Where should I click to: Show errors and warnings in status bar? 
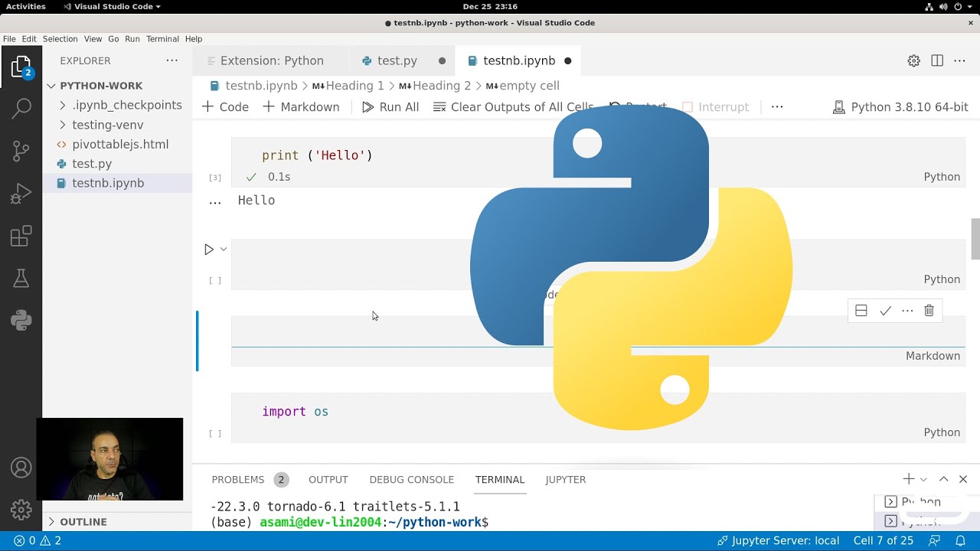[38, 540]
